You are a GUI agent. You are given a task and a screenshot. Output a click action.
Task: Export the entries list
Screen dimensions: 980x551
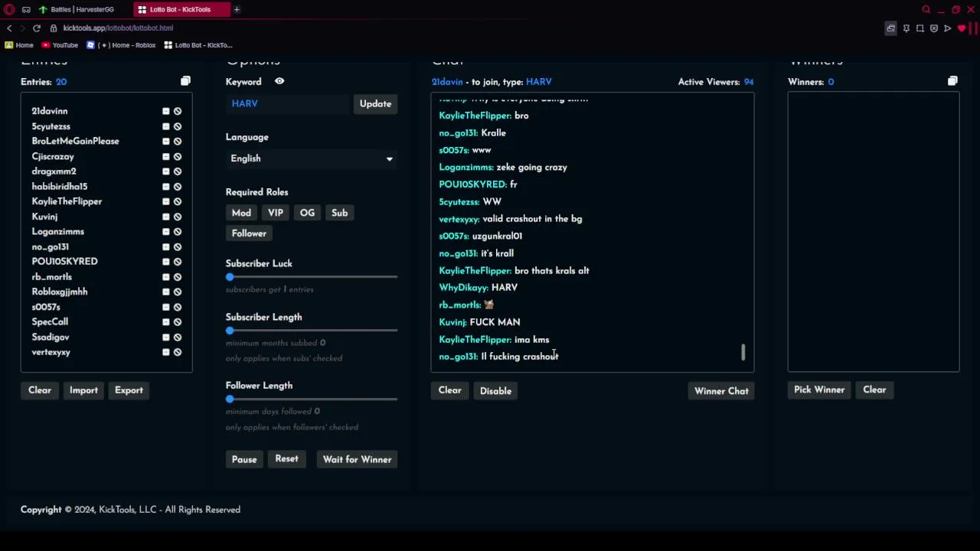coord(129,390)
